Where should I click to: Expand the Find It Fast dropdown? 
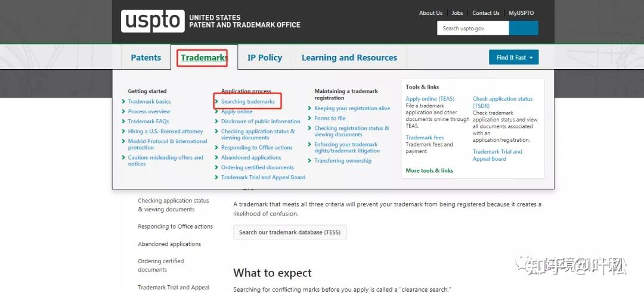click(x=513, y=57)
